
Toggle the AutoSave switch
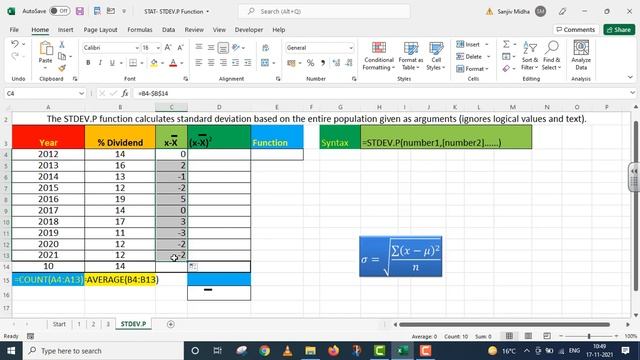click(60, 11)
